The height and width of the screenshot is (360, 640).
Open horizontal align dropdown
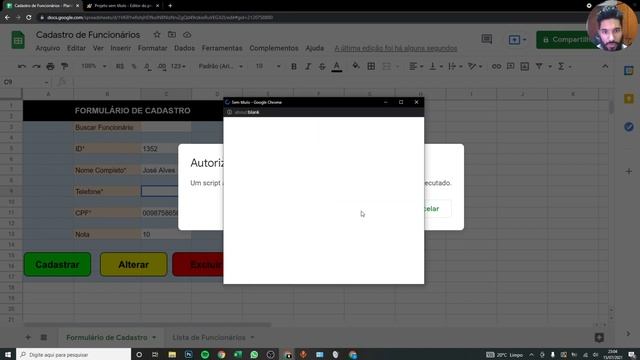[x=416, y=66]
